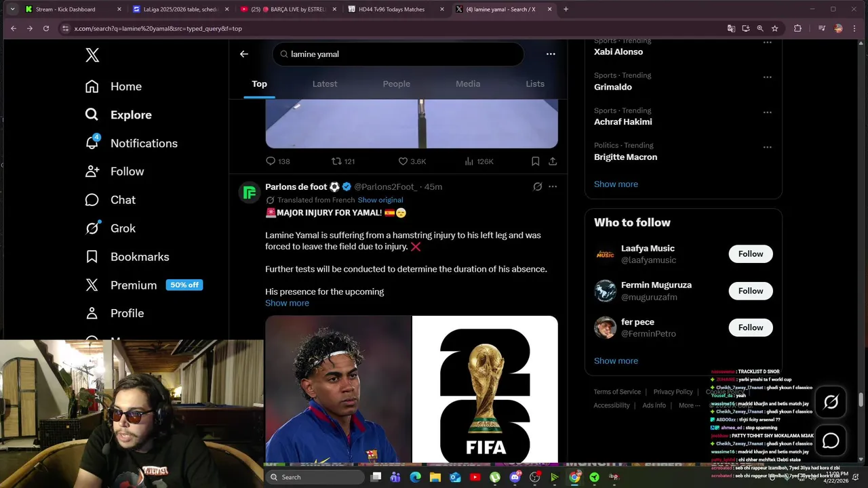
Task: Open Chat from the sidebar
Action: [x=110, y=200]
